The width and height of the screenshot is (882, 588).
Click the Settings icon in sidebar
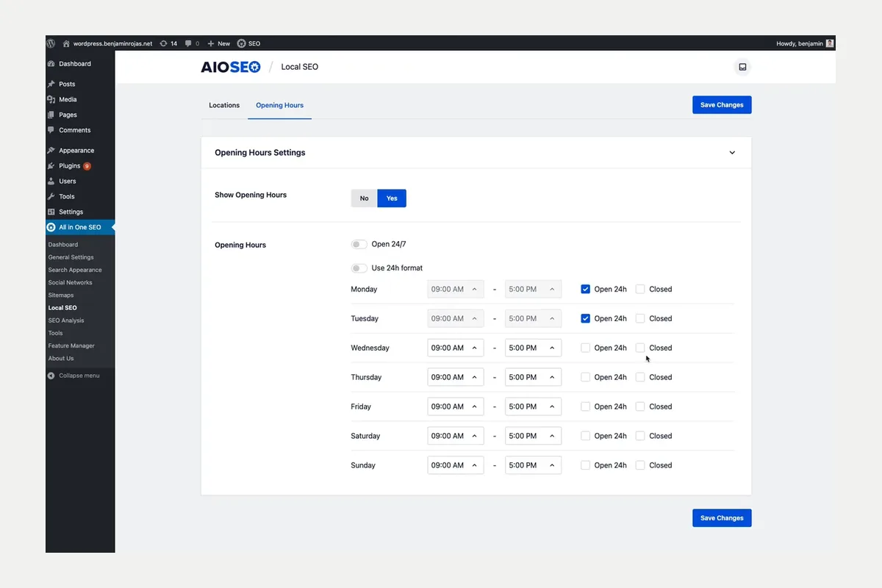tap(51, 212)
